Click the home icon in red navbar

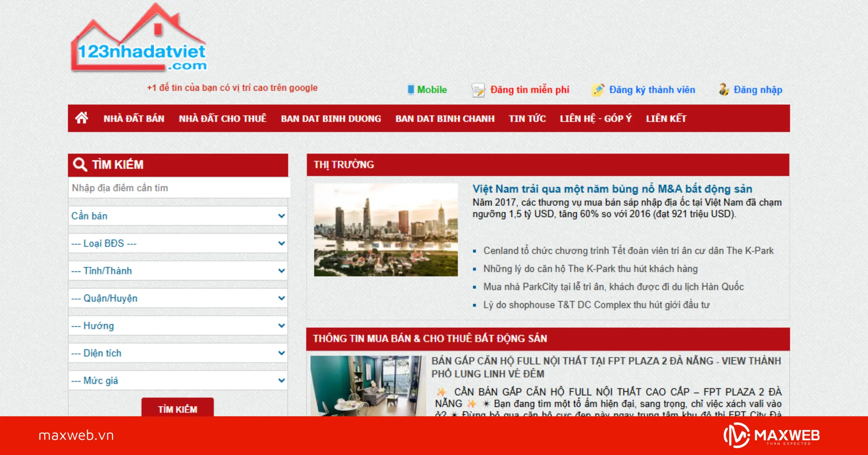tap(81, 118)
